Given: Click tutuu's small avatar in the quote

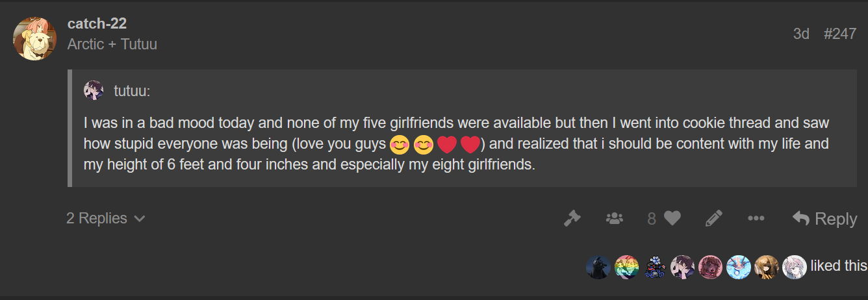Looking at the screenshot, I should pos(94,90).
